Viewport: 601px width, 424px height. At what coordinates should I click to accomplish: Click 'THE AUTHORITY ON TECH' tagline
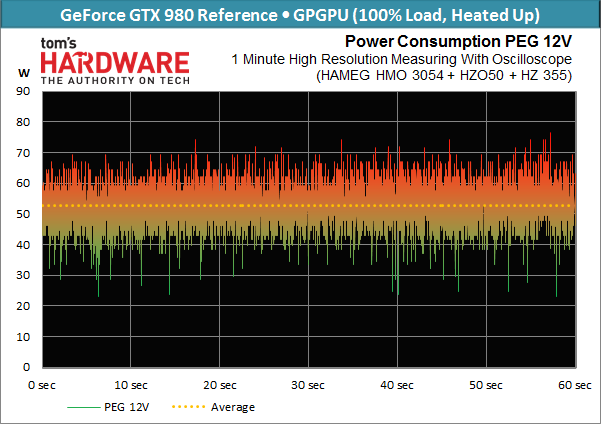coord(115,81)
